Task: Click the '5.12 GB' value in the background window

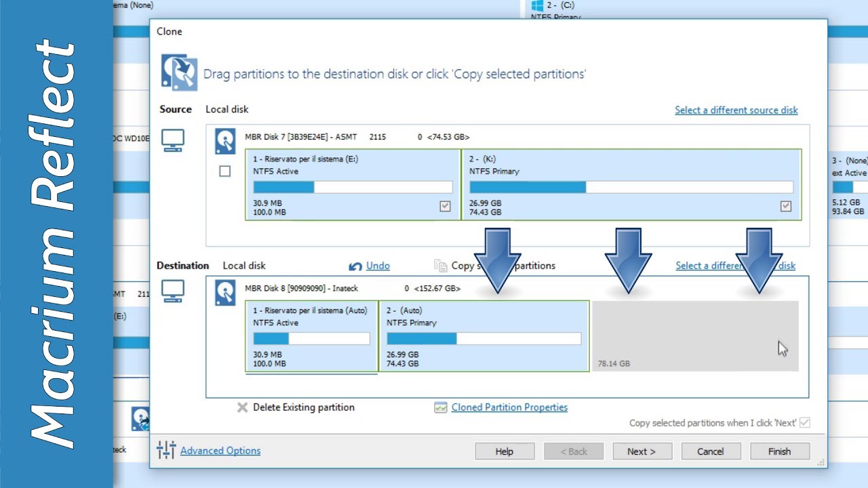Action: [x=846, y=203]
